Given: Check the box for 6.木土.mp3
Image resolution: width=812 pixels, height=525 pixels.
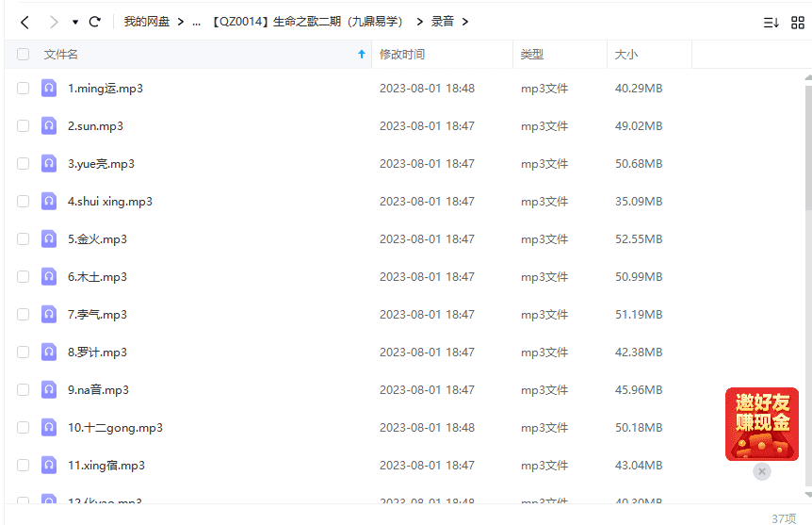Looking at the screenshot, I should click(x=23, y=277).
